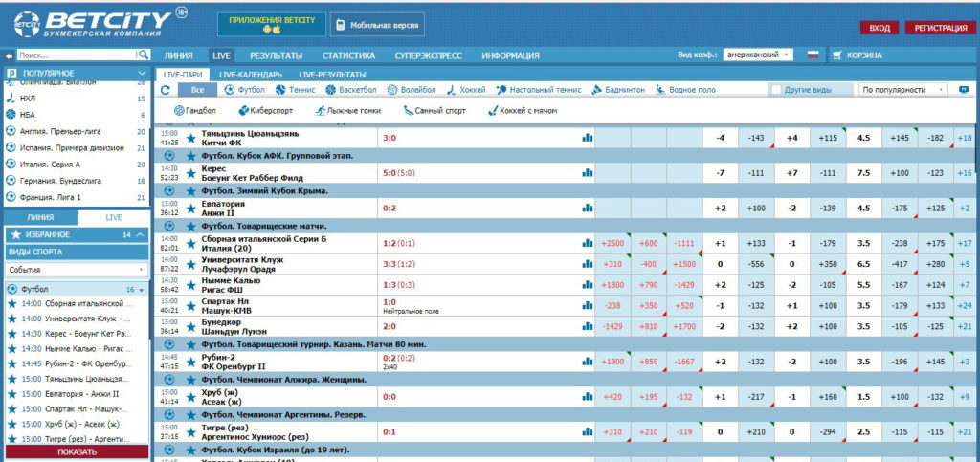
Task: Select the Футбол sport filter icon
Action: tap(230, 90)
